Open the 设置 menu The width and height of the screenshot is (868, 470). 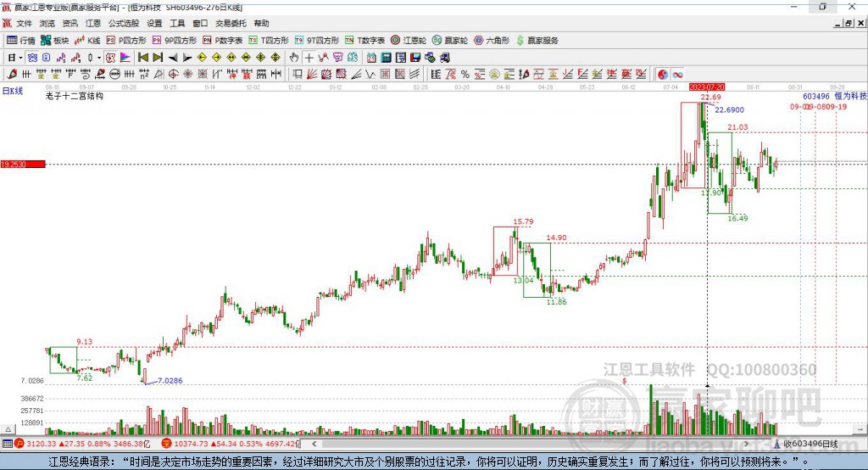coord(154,23)
